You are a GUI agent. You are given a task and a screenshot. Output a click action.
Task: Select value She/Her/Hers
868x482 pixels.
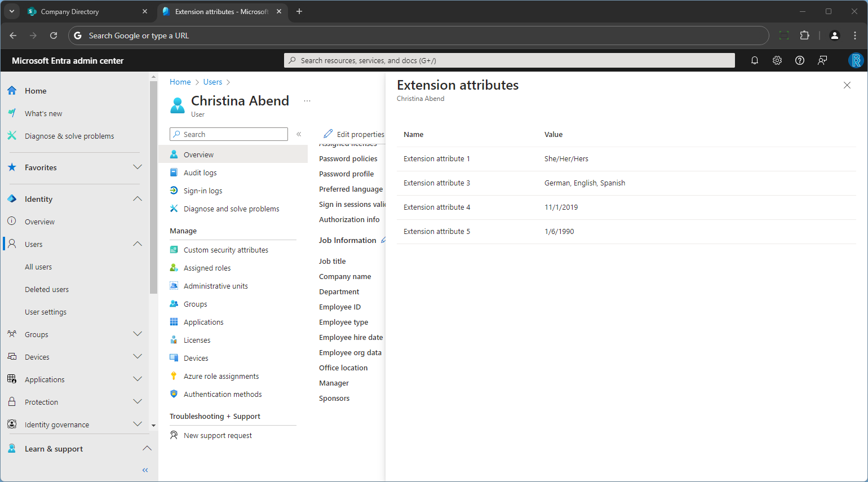click(566, 159)
